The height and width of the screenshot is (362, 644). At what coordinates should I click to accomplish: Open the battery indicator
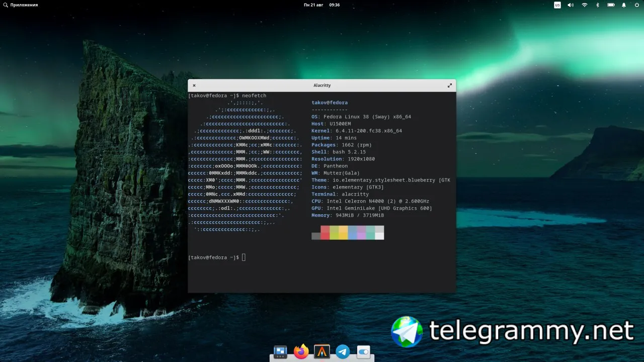[611, 5]
